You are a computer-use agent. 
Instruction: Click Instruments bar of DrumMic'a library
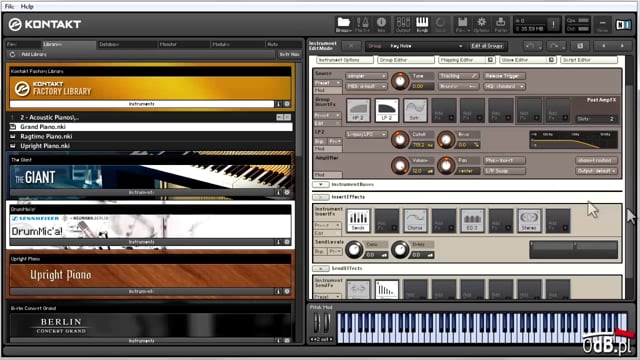click(x=142, y=242)
